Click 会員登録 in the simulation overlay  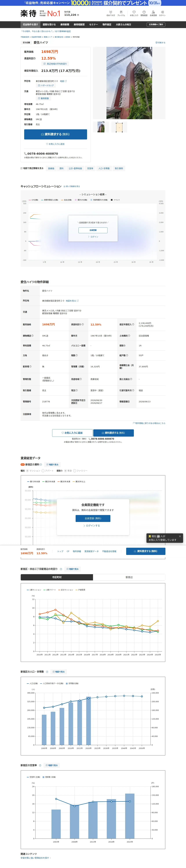pyautogui.click(x=93, y=230)
